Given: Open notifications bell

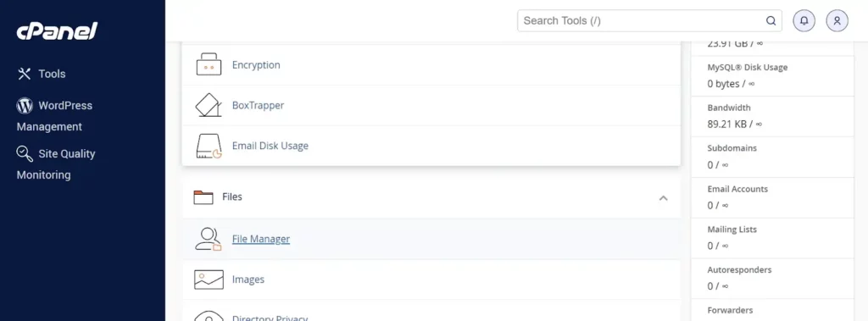Looking at the screenshot, I should click(804, 20).
